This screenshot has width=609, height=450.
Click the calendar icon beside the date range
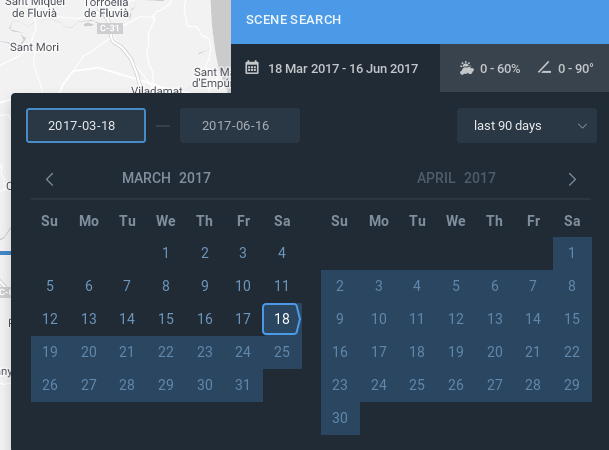point(252,69)
